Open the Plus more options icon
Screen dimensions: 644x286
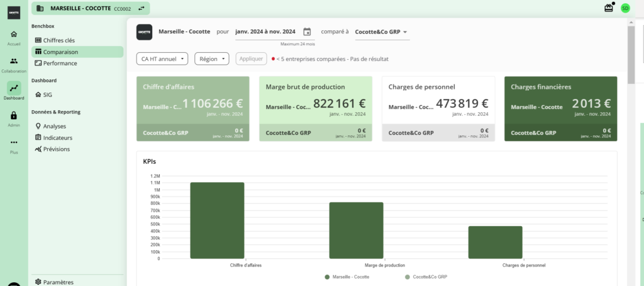14,142
